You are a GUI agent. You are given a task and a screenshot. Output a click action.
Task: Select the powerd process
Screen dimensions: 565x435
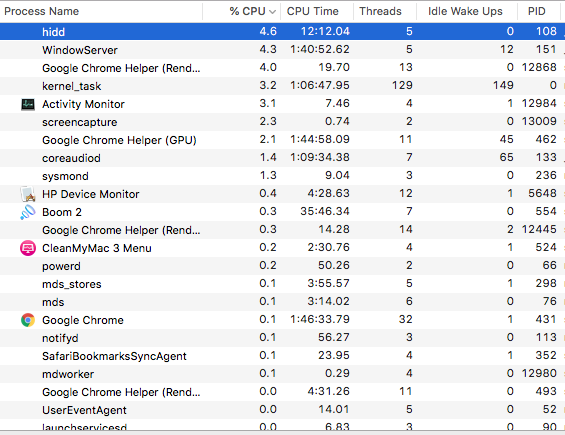point(61,266)
